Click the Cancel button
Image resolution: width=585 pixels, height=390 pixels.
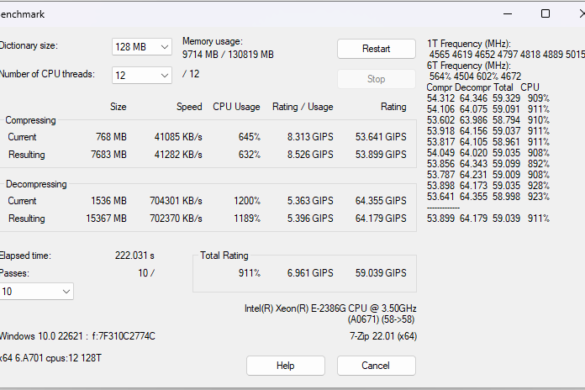[x=376, y=365]
